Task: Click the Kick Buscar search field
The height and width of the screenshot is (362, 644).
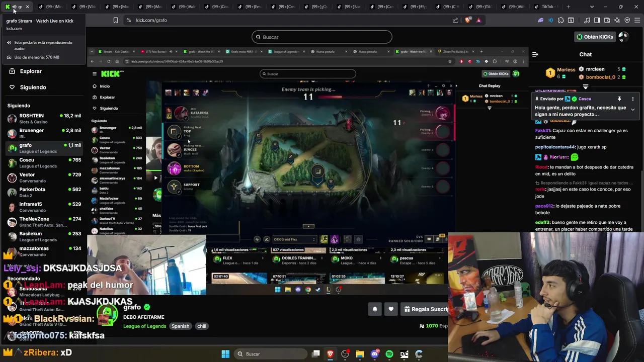Action: point(322,37)
